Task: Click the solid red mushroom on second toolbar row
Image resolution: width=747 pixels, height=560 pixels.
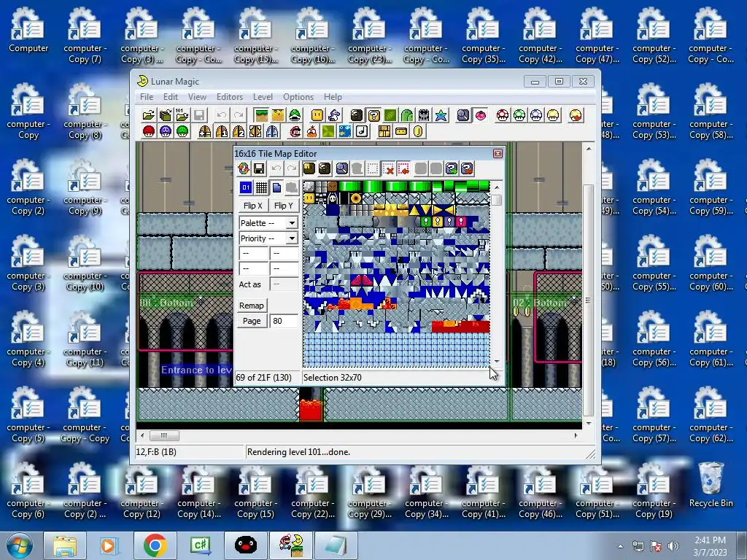Action: click(x=149, y=131)
